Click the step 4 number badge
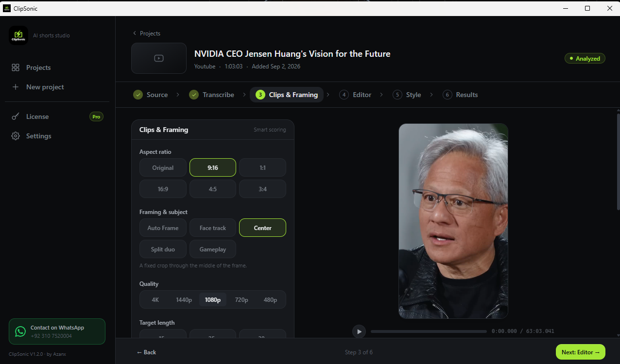Viewport: 620px width, 364px height. tap(344, 95)
